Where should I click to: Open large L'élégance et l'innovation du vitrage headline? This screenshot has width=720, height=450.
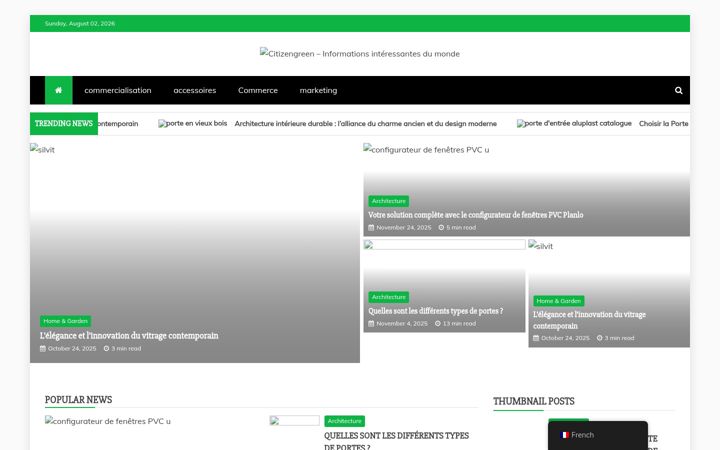point(129,336)
